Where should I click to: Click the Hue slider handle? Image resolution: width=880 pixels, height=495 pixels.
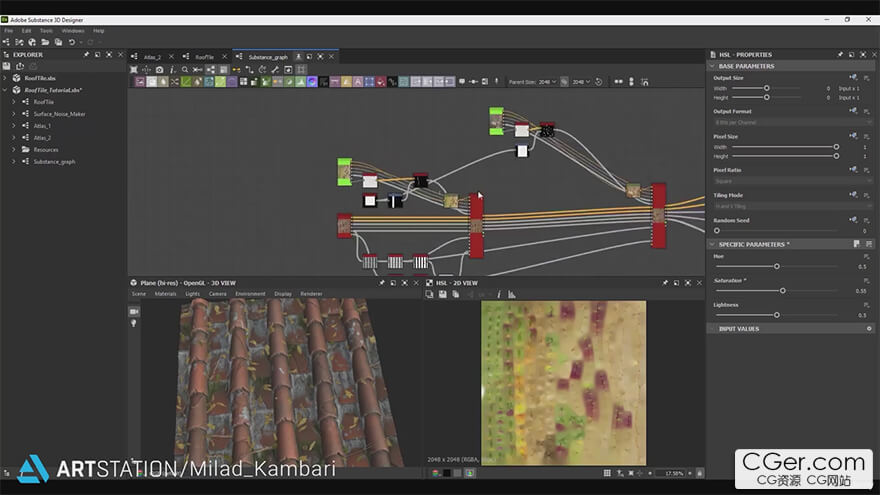tap(777, 267)
